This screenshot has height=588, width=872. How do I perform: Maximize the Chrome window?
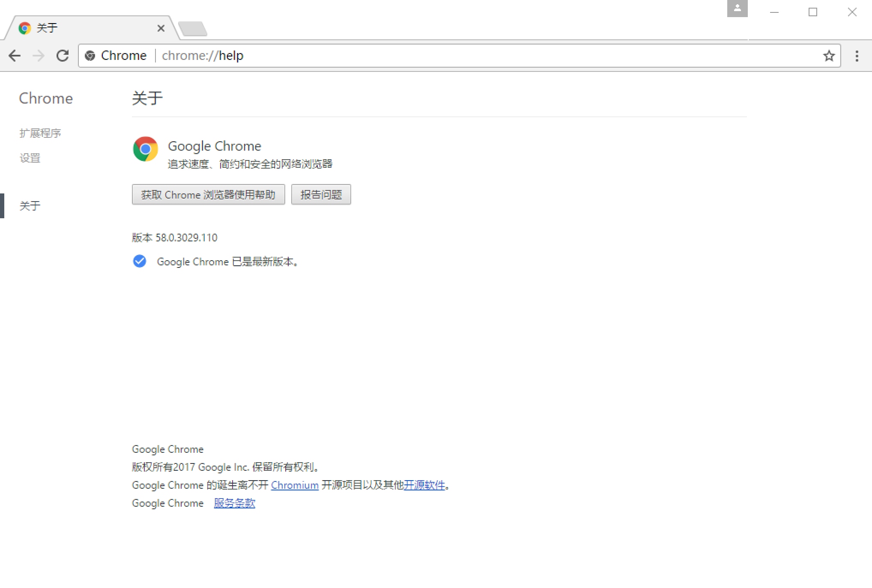point(812,12)
